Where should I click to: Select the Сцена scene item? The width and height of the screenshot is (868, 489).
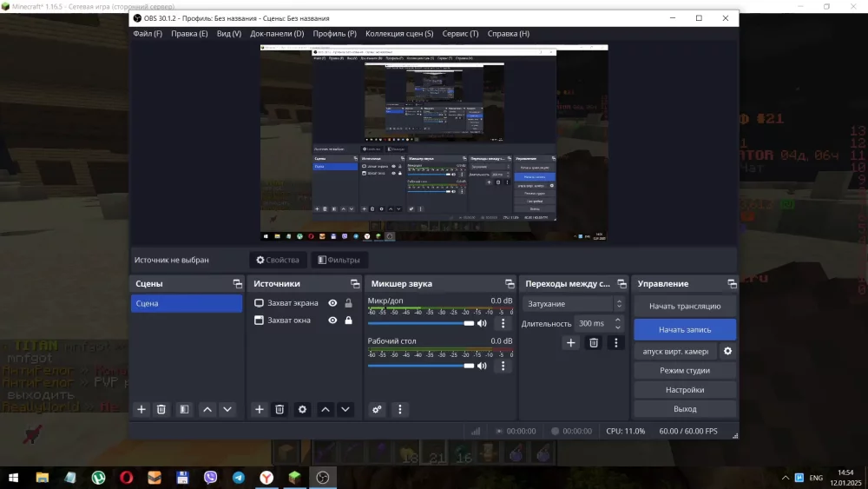tap(187, 303)
